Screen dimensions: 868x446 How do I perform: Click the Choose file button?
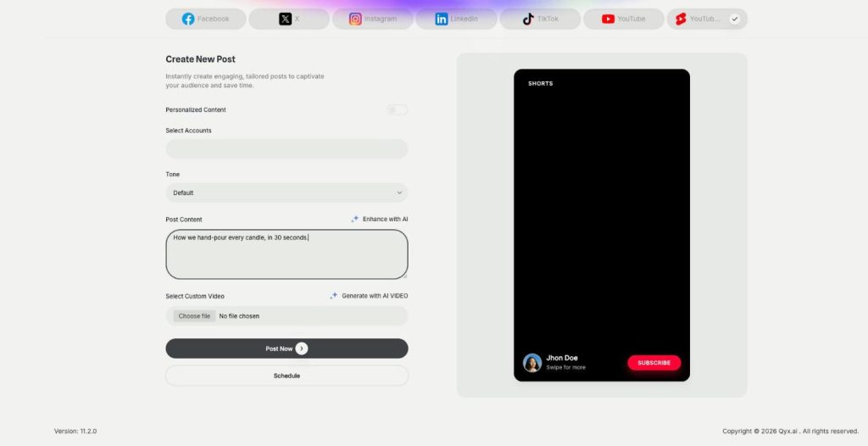point(194,315)
